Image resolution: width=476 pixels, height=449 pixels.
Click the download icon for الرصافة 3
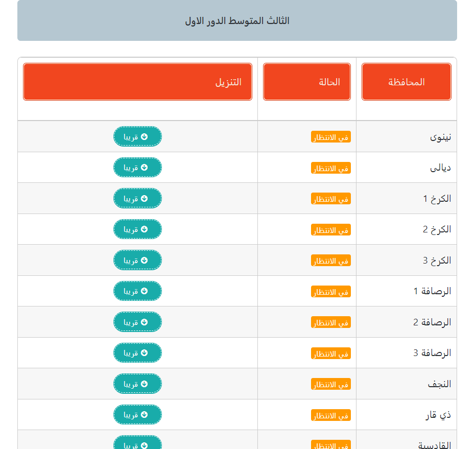point(145,352)
